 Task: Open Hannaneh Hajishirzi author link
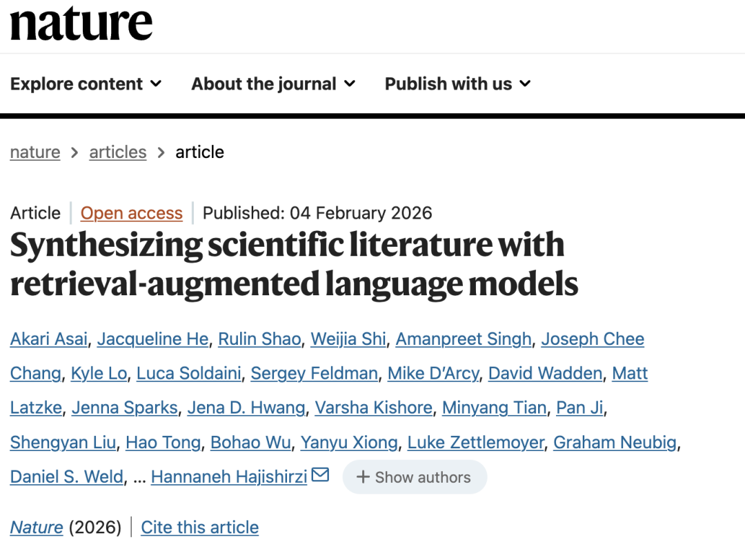click(229, 477)
